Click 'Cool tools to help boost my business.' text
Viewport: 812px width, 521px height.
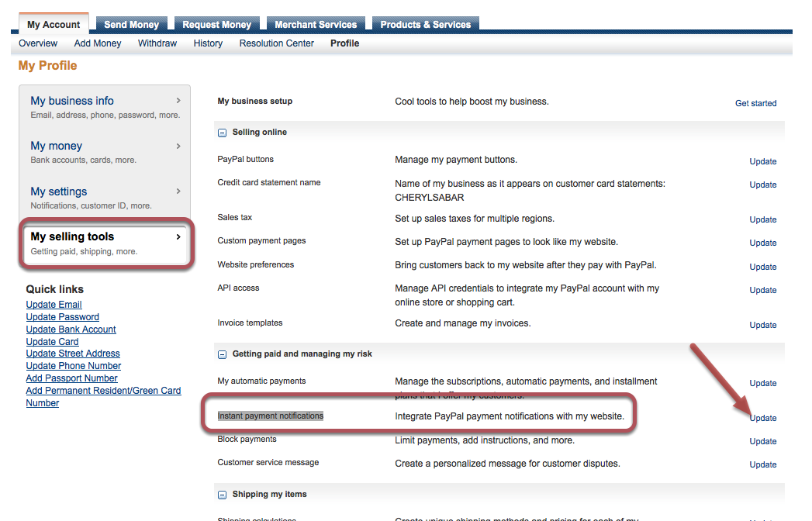472,102
